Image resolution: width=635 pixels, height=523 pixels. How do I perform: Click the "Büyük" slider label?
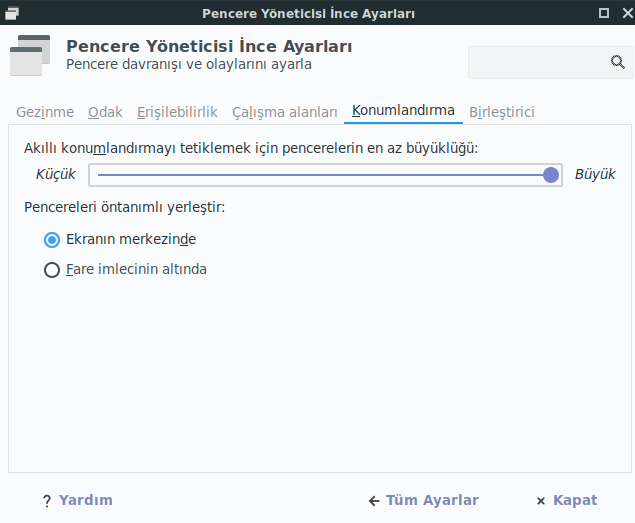click(595, 174)
